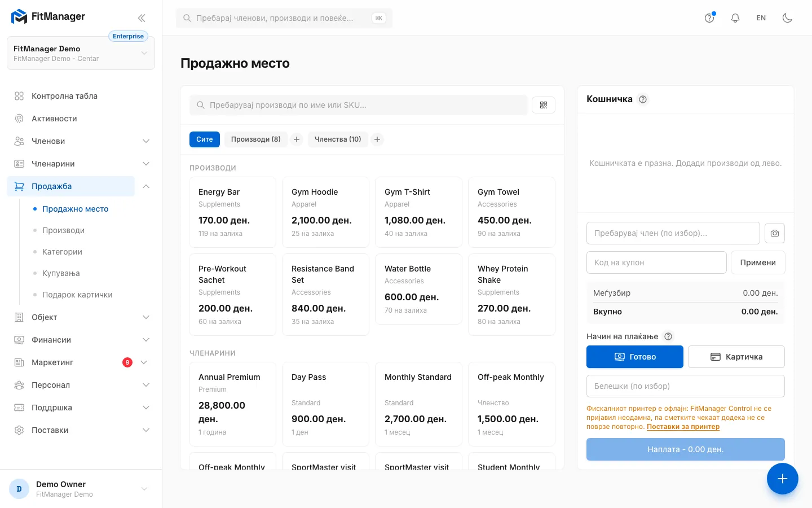
Task: Add Whey Protein Shake to cart
Action: [x=511, y=295]
